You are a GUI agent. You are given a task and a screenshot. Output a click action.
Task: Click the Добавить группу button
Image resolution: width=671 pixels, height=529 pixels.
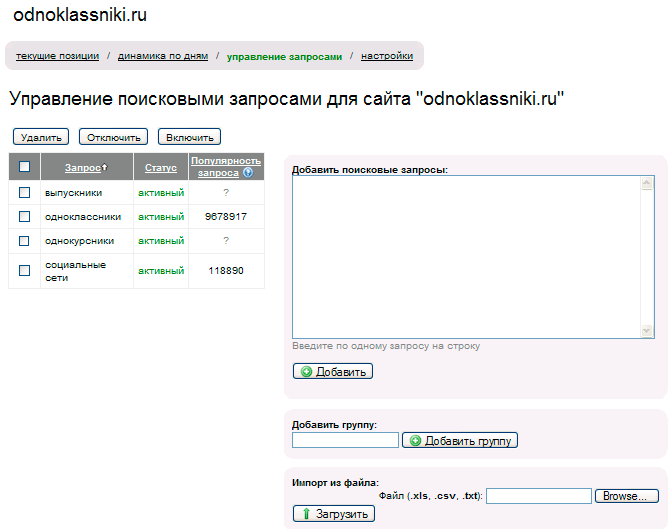[x=460, y=440]
